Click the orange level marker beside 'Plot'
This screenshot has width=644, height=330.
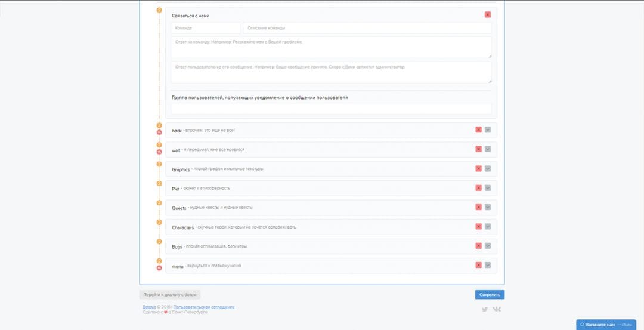click(x=159, y=183)
